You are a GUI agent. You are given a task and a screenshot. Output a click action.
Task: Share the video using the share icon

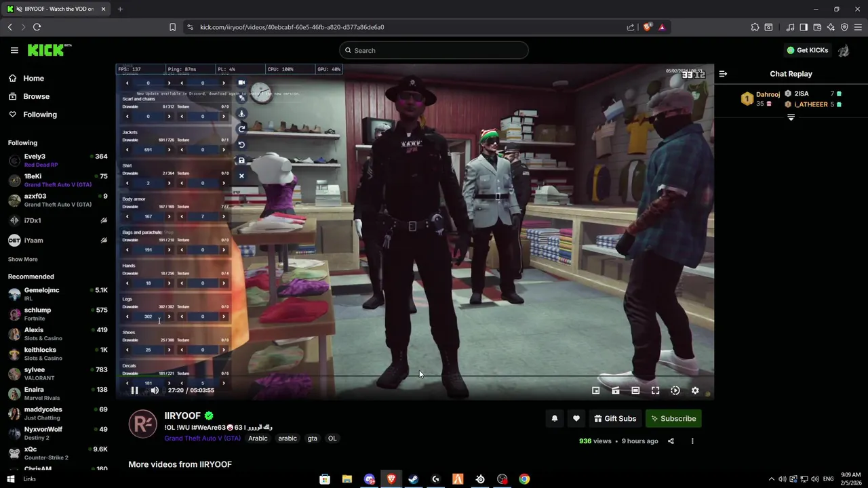[671, 441]
